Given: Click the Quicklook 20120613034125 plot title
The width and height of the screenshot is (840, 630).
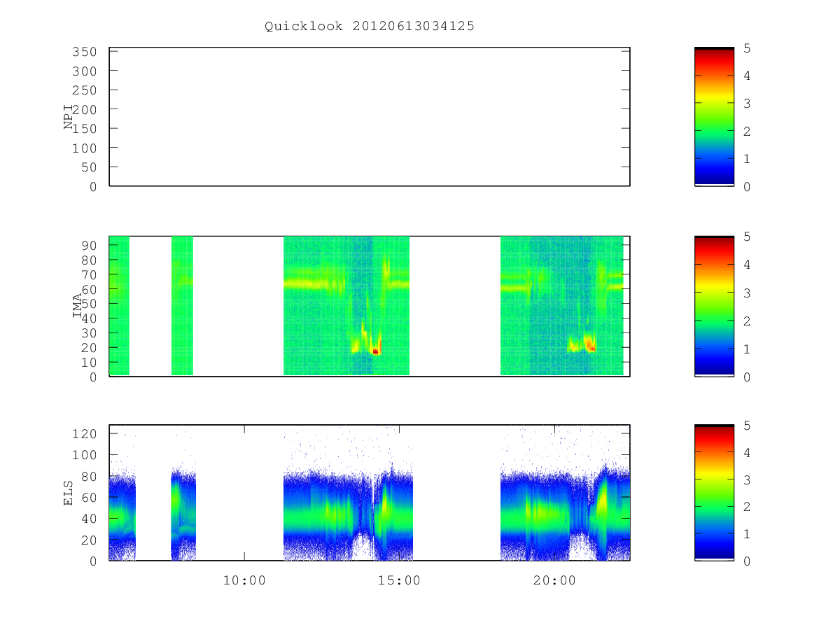Looking at the screenshot, I should coord(370,27).
